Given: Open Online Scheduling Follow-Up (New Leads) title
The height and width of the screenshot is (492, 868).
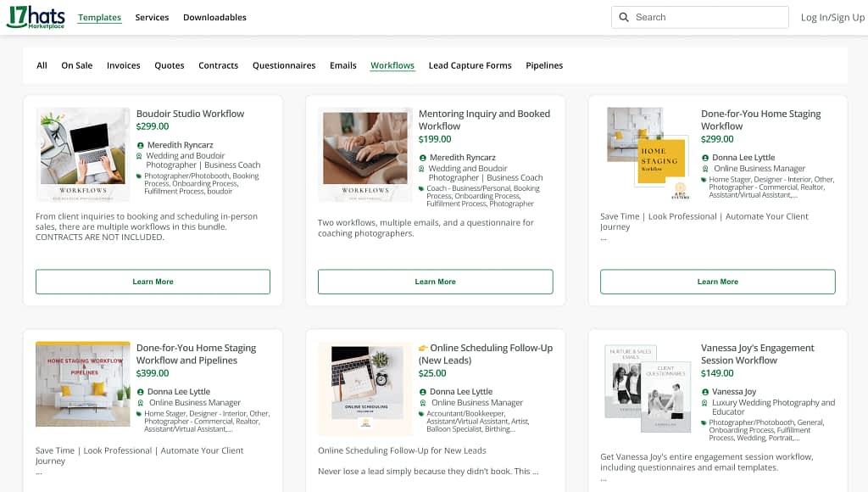Looking at the screenshot, I should point(486,354).
